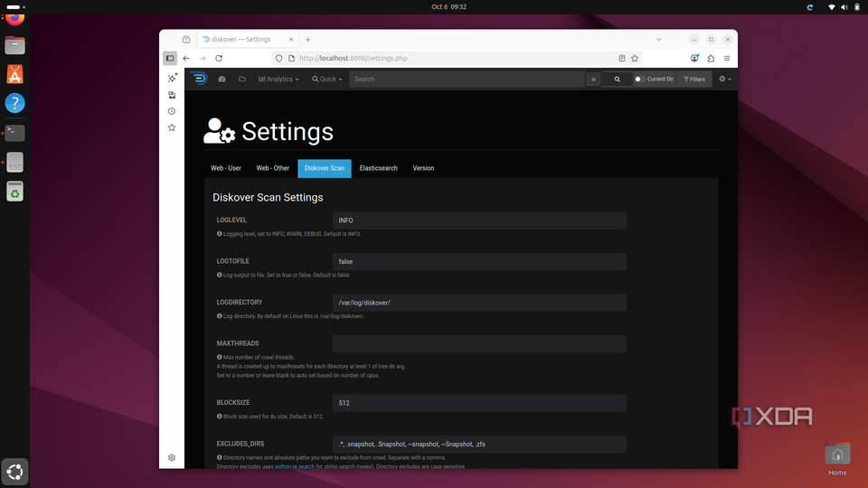Open history clock sidebar icon
This screenshot has height=488, width=868.
(x=172, y=111)
